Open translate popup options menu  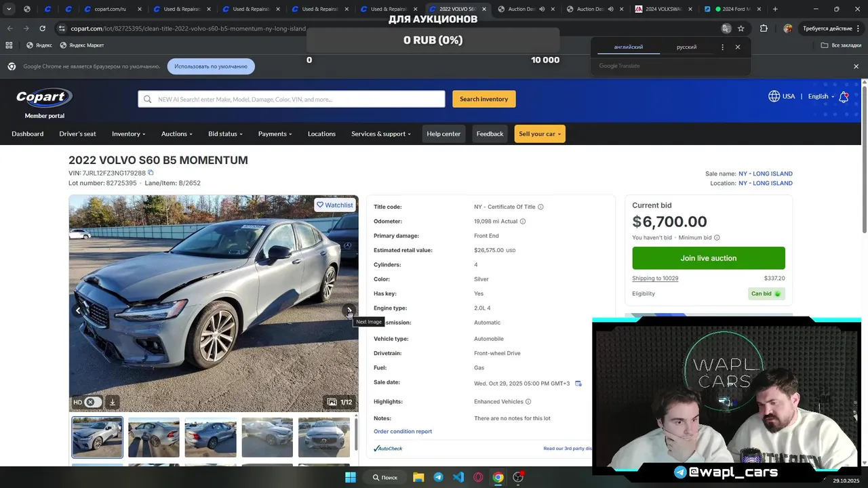pyautogui.click(x=722, y=47)
